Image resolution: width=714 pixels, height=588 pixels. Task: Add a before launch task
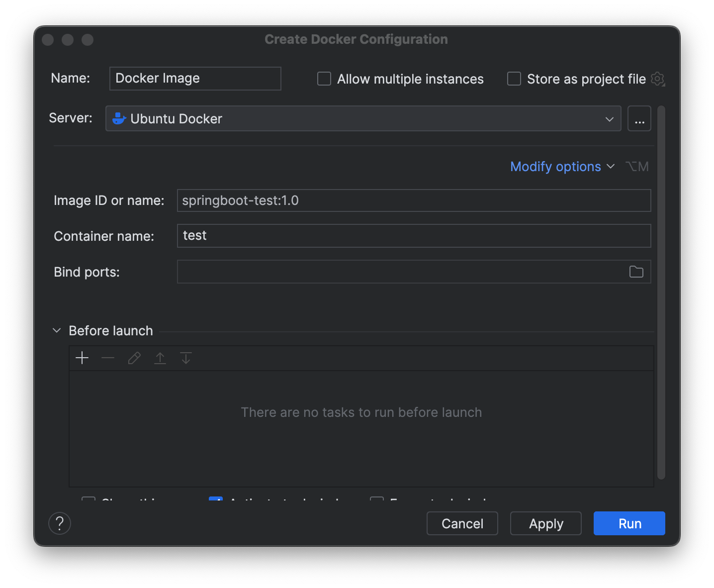pos(82,358)
